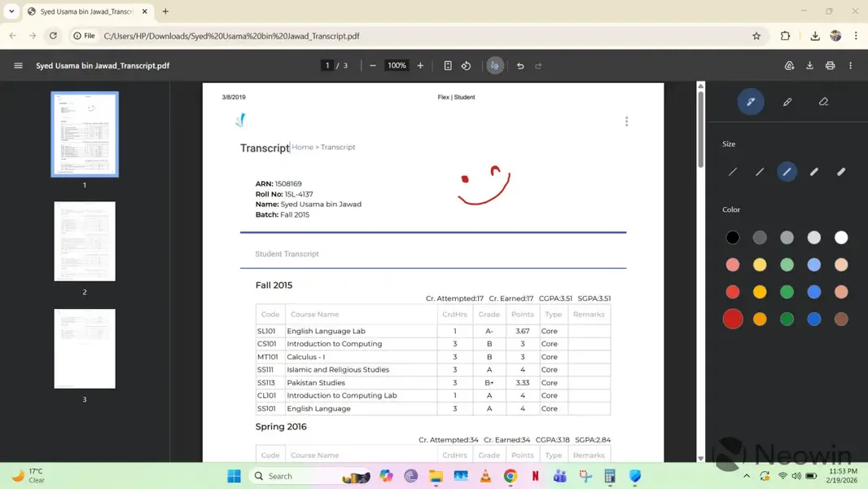
Task: Select the Highlighter tool
Action: tap(787, 102)
